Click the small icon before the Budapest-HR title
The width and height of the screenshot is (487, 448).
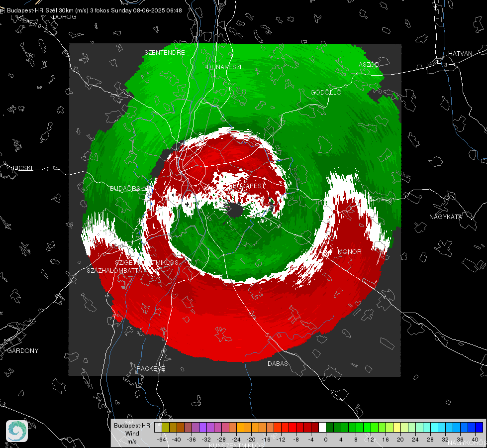[2, 10]
